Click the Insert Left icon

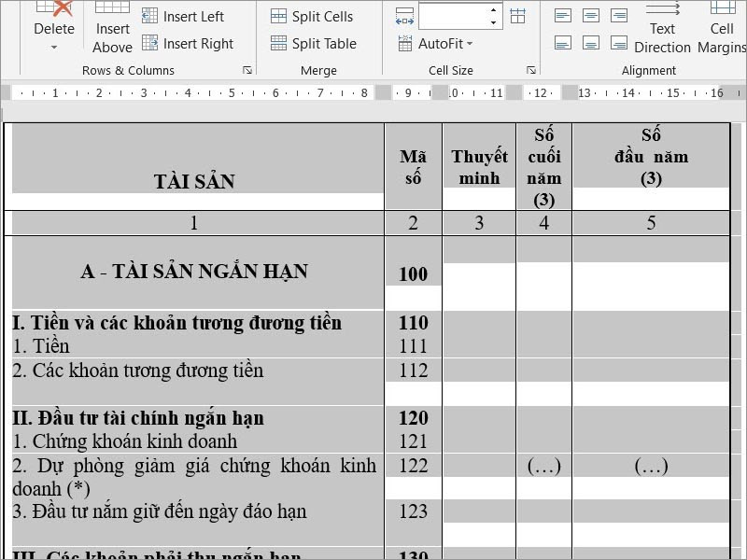pyautogui.click(x=151, y=16)
